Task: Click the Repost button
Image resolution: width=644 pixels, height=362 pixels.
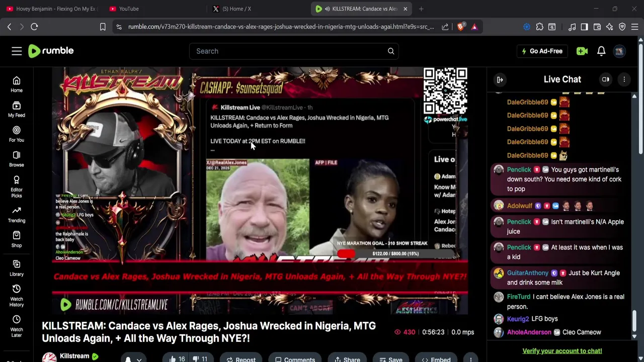Action: point(241,359)
